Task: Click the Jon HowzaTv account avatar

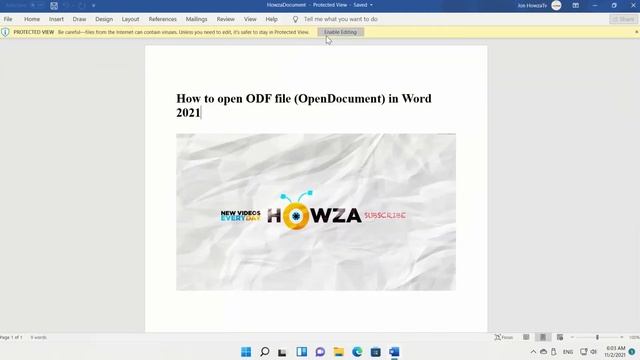Action: click(556, 5)
